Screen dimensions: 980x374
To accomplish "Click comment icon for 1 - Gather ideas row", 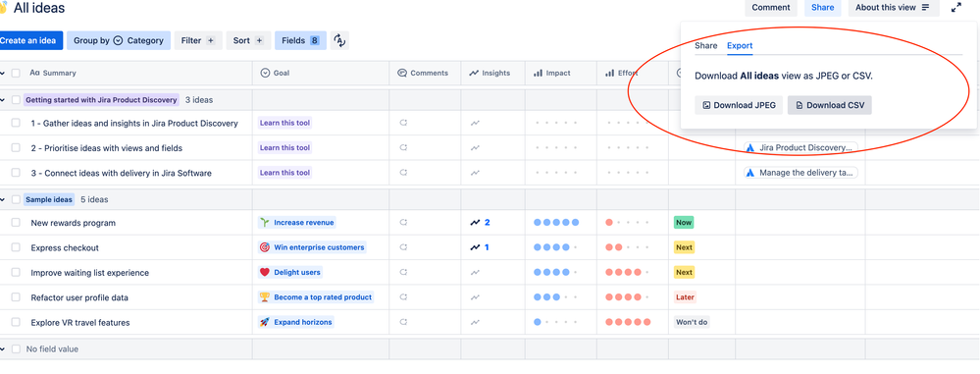I will [x=403, y=124].
